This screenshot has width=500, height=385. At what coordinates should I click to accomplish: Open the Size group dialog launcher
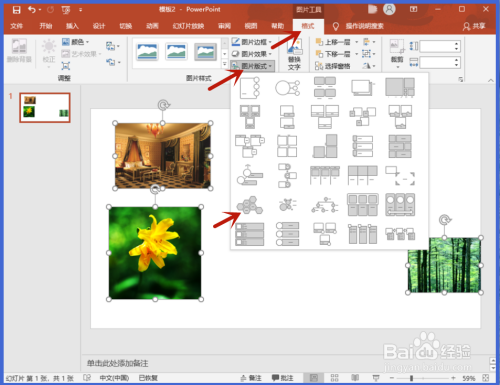coord(461,79)
